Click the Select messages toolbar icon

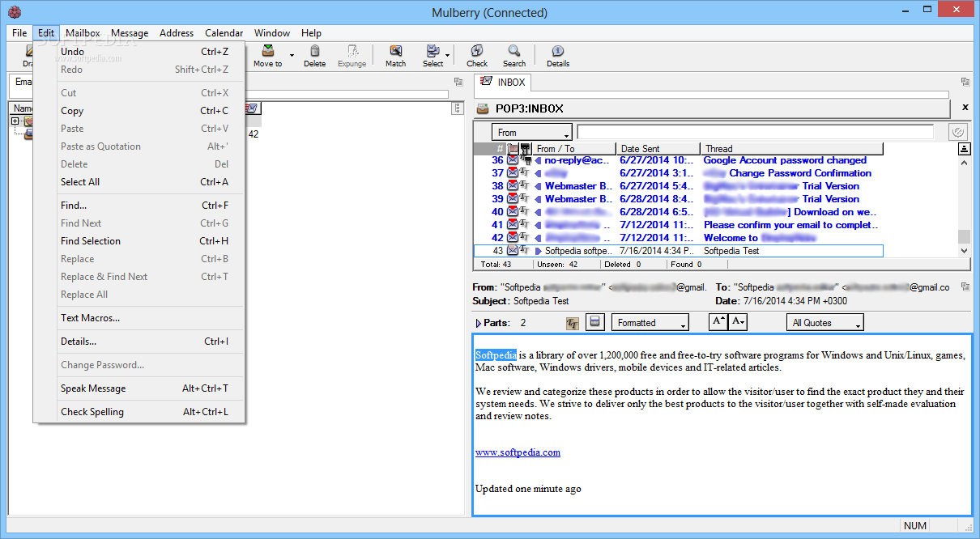pyautogui.click(x=432, y=51)
